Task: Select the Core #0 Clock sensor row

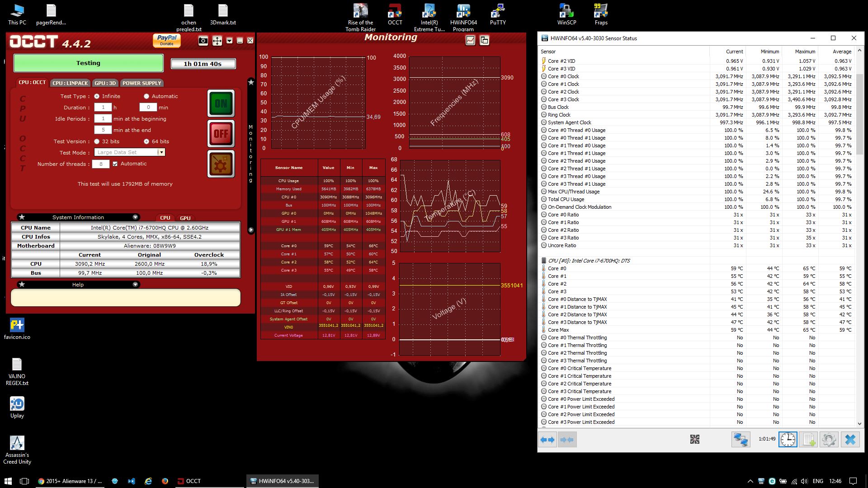Action: click(696, 76)
